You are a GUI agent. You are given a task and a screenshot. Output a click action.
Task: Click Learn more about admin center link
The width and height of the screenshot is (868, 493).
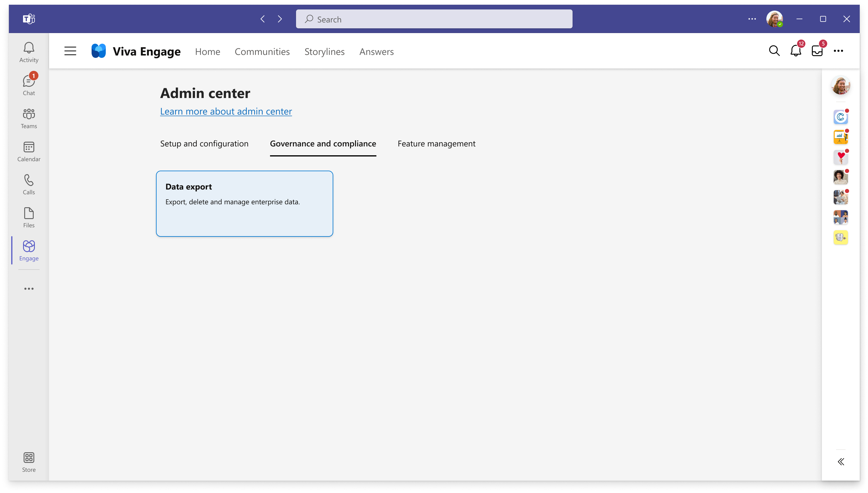(x=226, y=111)
